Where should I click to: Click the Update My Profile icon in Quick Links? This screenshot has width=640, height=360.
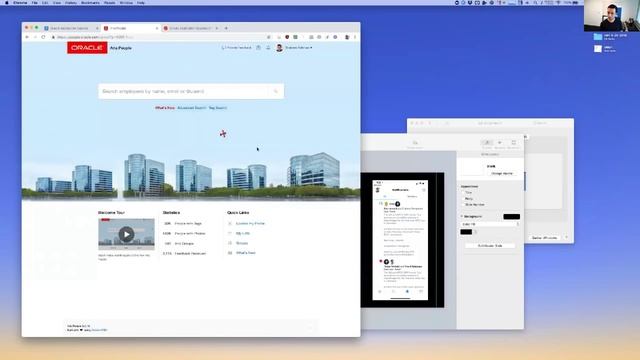(x=230, y=224)
